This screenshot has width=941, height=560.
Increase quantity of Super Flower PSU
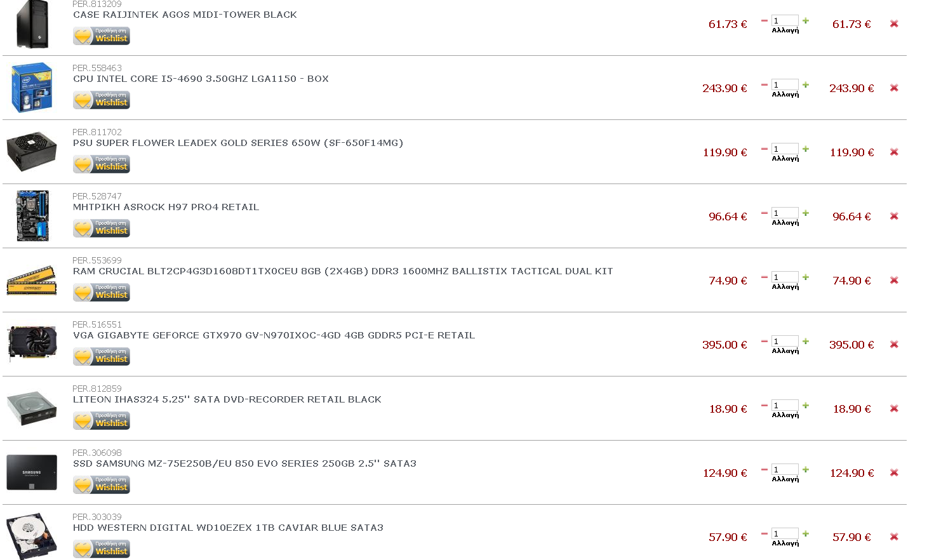point(806,149)
